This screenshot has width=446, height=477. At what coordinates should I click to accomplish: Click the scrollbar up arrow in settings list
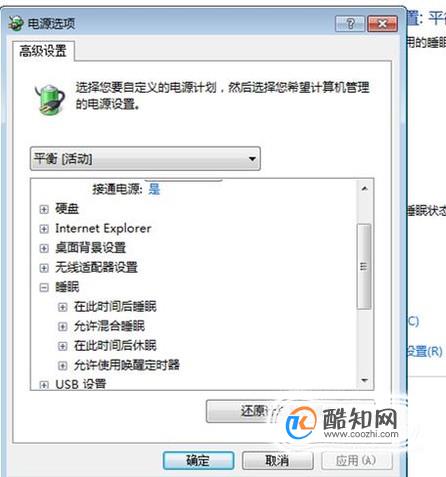coord(364,189)
